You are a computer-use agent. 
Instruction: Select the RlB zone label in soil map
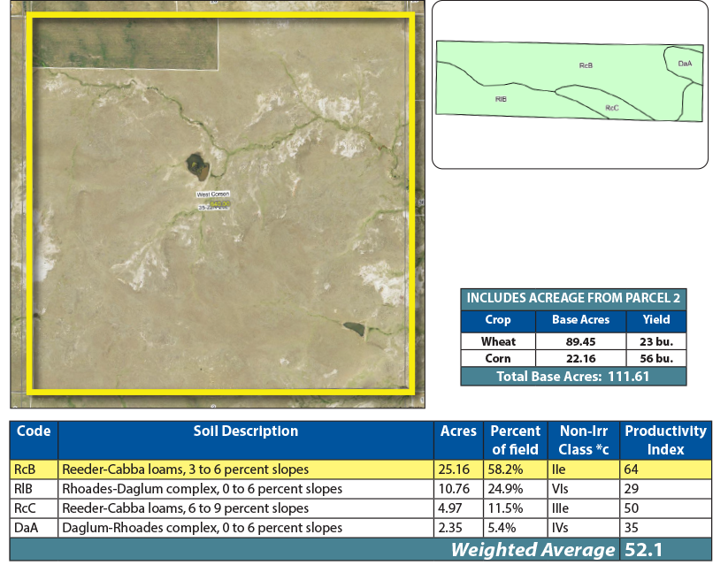pyautogui.click(x=501, y=100)
